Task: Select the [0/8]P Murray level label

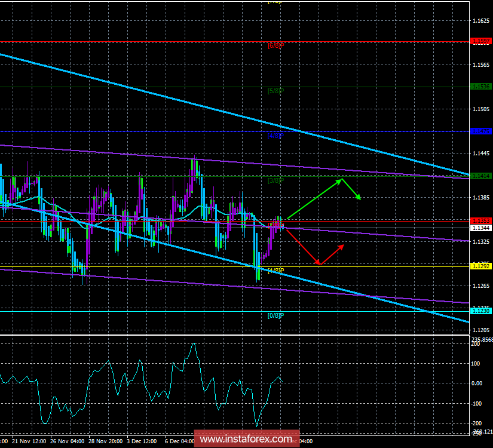Action: (x=275, y=315)
